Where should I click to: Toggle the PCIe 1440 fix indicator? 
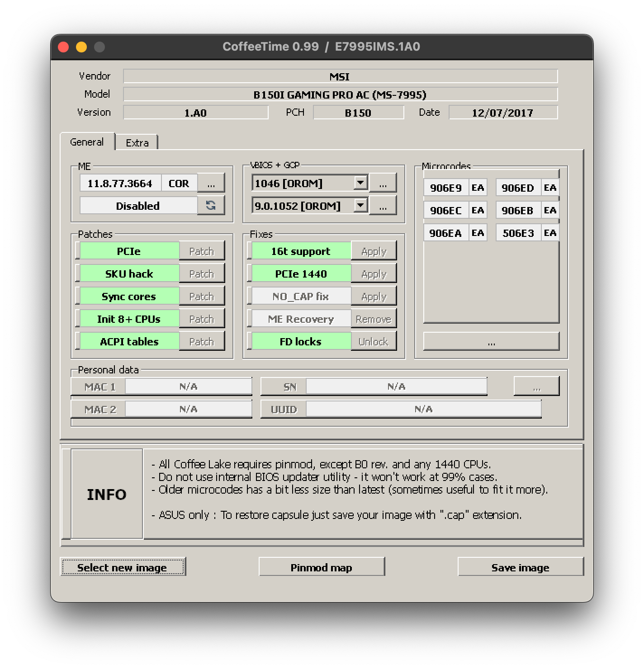pyautogui.click(x=301, y=273)
